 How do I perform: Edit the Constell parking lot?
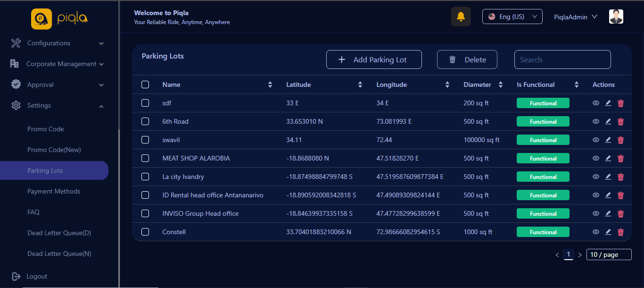pos(608,232)
